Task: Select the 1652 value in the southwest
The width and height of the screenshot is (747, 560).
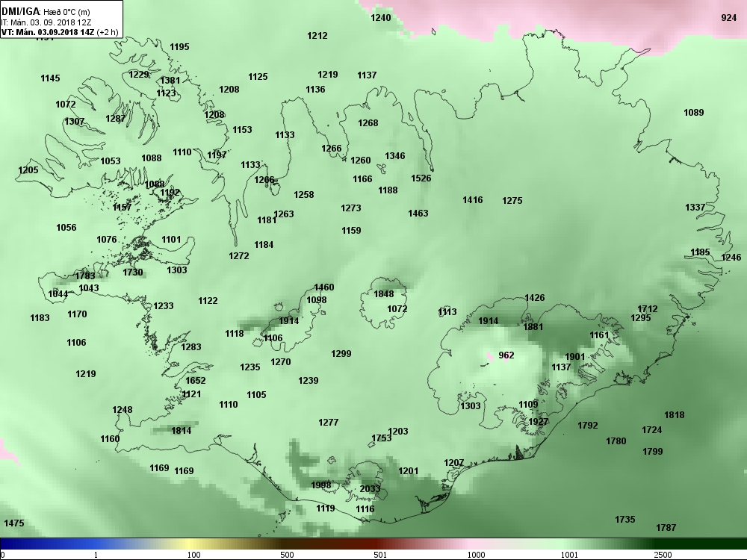Action: [195, 380]
